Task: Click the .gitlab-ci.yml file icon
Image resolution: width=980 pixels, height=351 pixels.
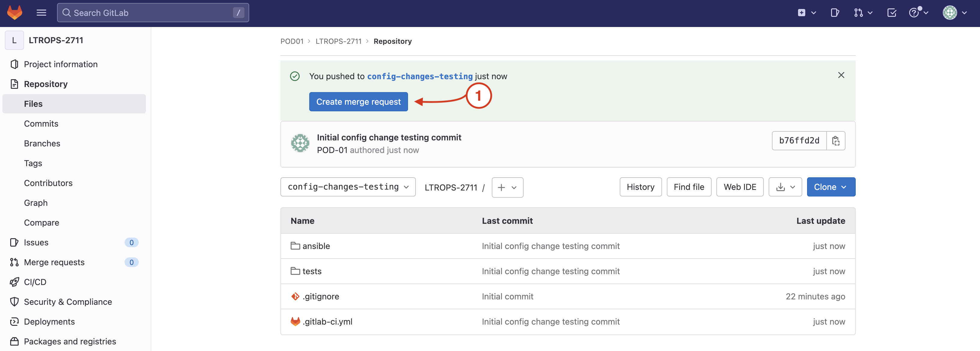Action: tap(295, 321)
